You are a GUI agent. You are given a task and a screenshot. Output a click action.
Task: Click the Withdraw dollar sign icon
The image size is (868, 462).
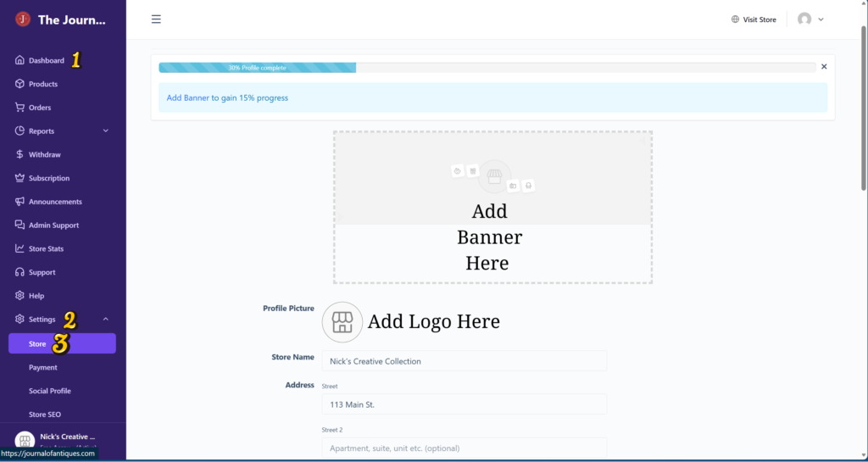19,155
